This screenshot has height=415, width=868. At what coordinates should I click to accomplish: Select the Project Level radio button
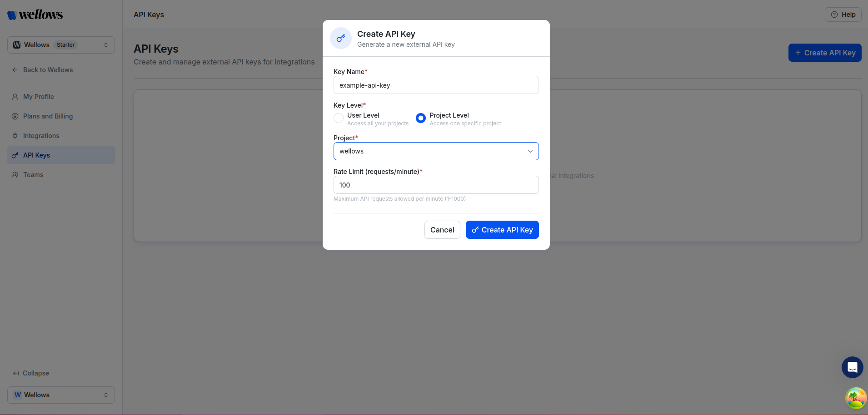(420, 118)
